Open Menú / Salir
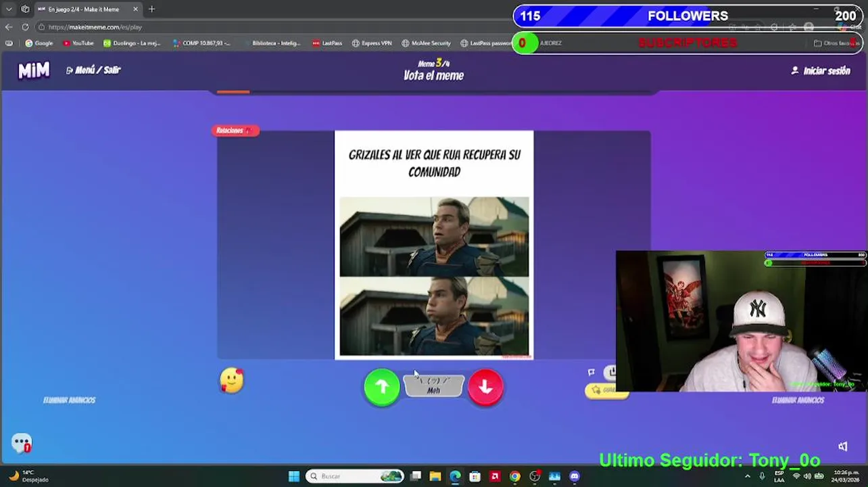868x487 pixels. [93, 70]
